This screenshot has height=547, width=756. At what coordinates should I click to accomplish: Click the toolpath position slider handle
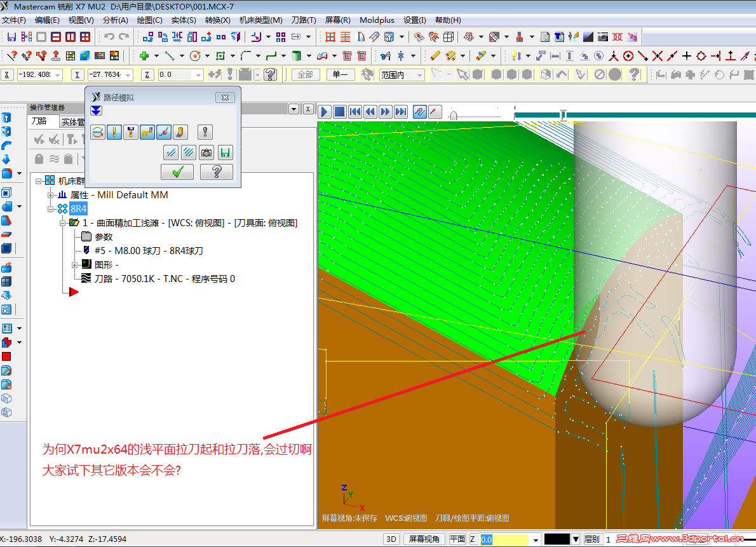click(x=563, y=115)
